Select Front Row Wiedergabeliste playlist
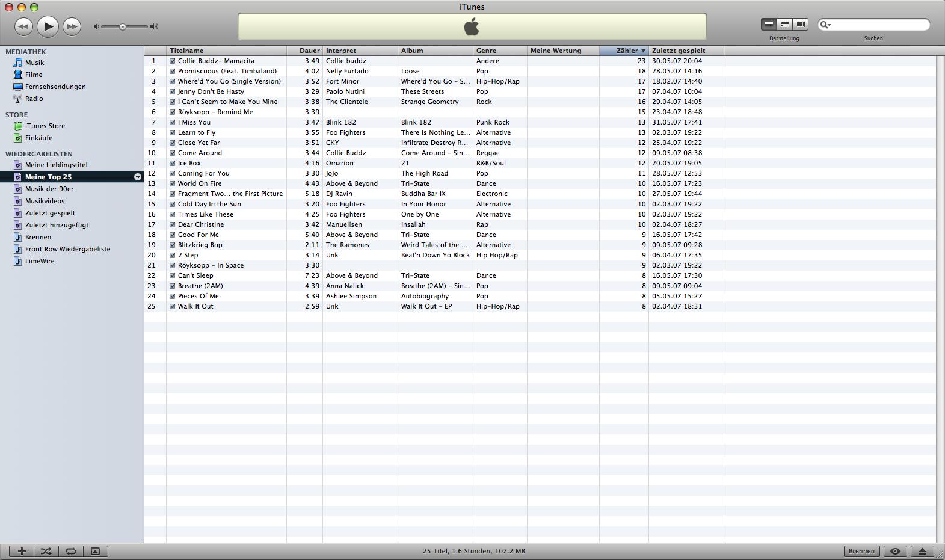 pos(67,249)
